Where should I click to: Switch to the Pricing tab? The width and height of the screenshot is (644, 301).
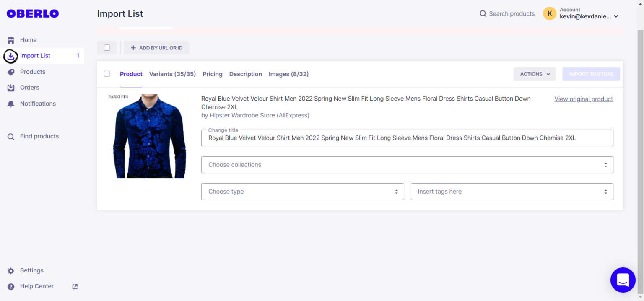(x=212, y=74)
